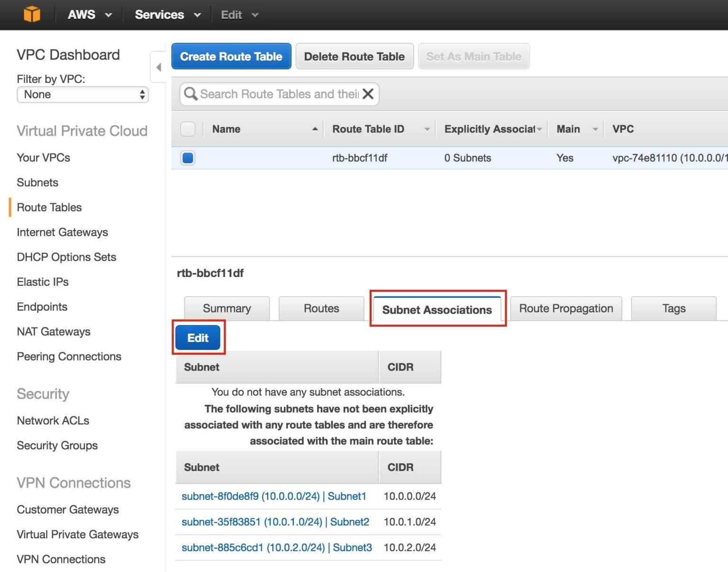Switch to the Routes tab
This screenshot has width=728, height=572.
click(321, 309)
